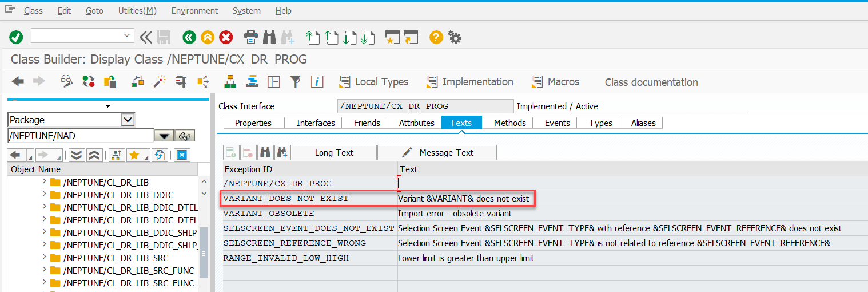Viewport: 868px width, 292px height.
Task: Click the Long Text button
Action: coord(334,153)
